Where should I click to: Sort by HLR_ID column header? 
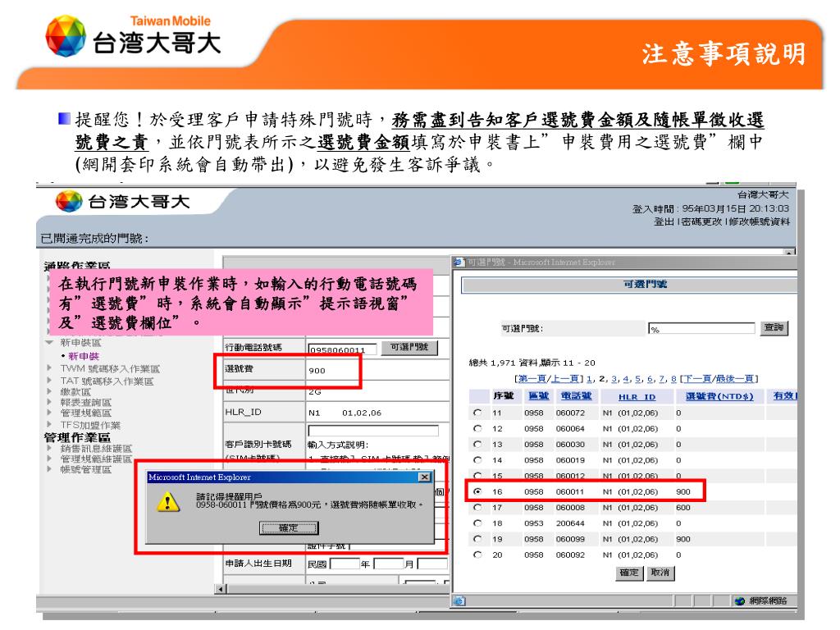pyautogui.click(x=637, y=397)
